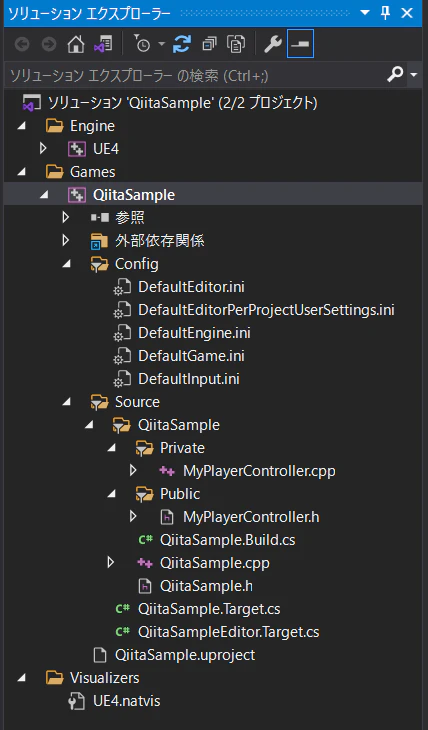Expand the 参照 references node
428x730 pixels.
pos(66,217)
